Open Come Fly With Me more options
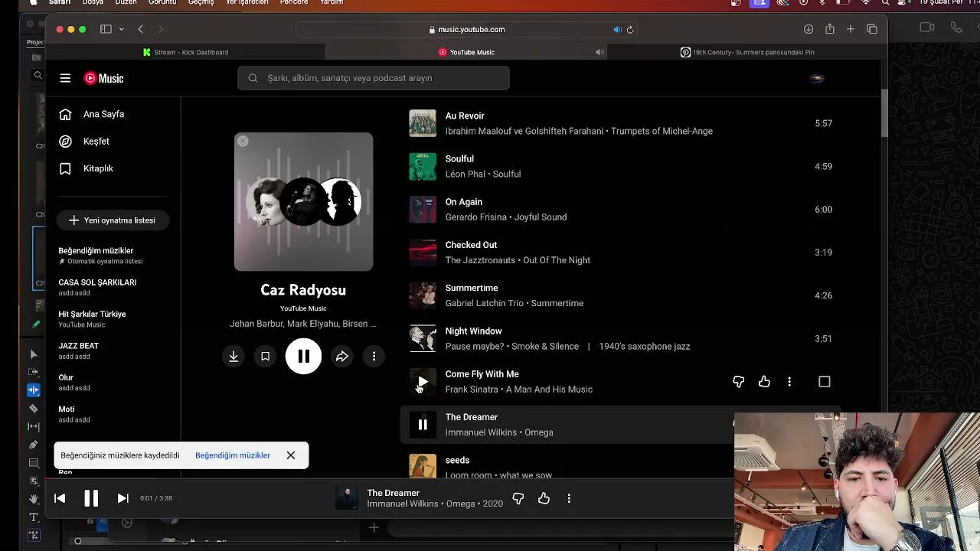The image size is (980, 551). 789,382
